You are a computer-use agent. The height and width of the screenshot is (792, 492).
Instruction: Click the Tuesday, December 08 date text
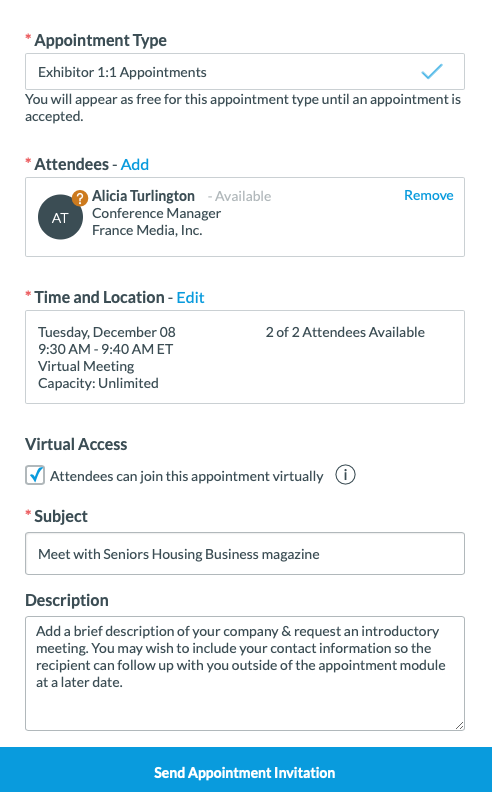click(107, 332)
